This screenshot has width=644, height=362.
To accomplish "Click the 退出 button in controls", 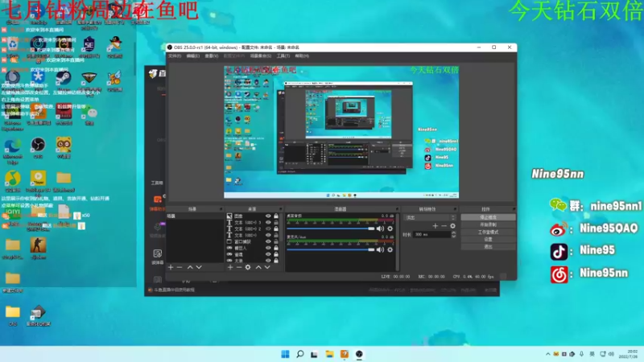I will (488, 247).
